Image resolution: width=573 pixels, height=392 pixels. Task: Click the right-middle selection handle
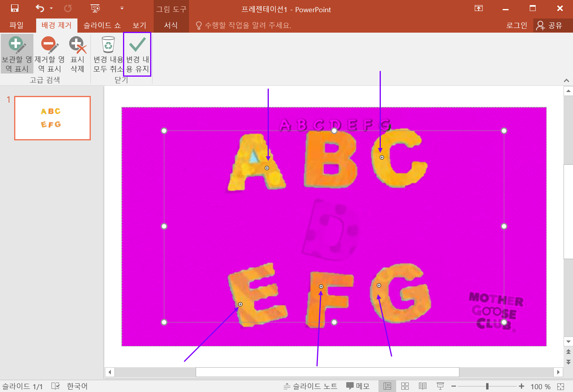click(x=504, y=226)
